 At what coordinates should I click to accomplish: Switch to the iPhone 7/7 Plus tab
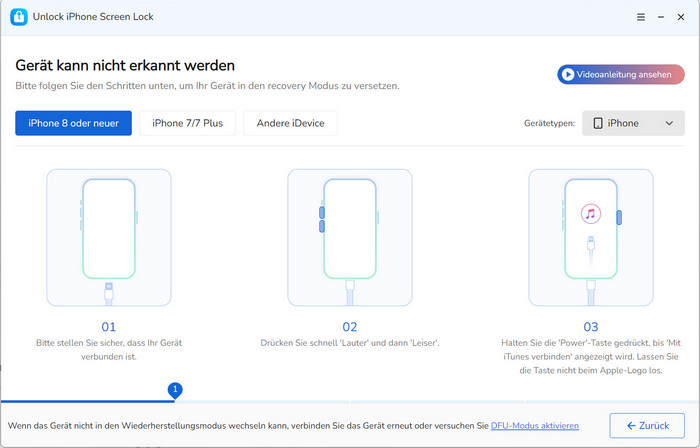point(188,123)
